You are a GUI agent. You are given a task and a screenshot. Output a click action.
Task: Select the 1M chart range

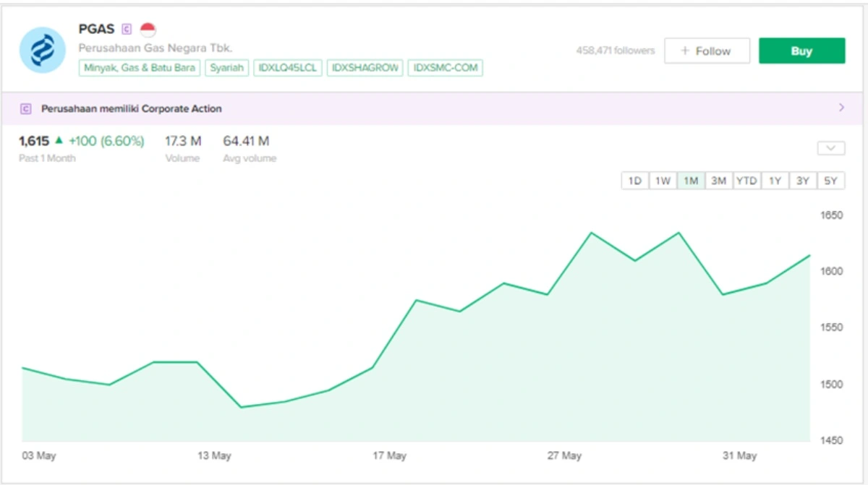(x=691, y=181)
